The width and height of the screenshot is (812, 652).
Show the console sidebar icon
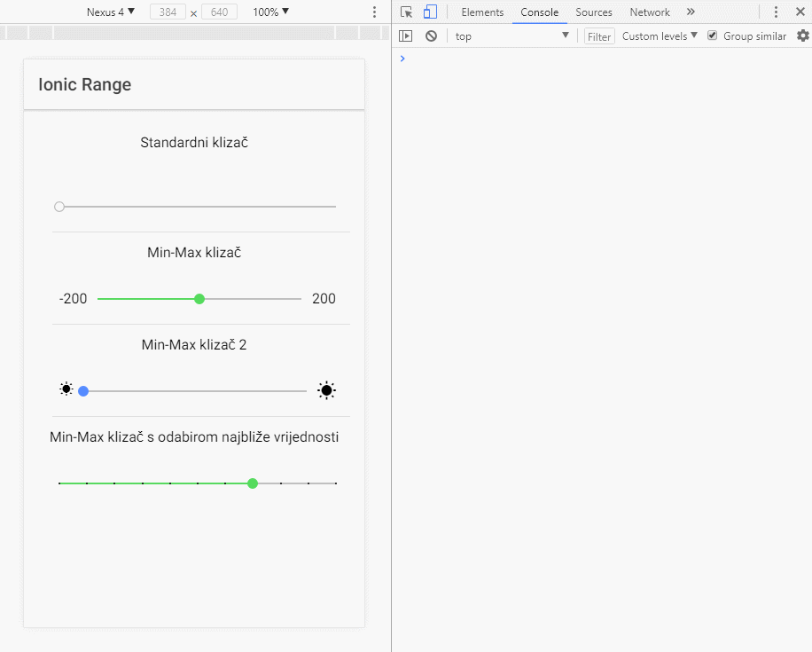pyautogui.click(x=406, y=36)
